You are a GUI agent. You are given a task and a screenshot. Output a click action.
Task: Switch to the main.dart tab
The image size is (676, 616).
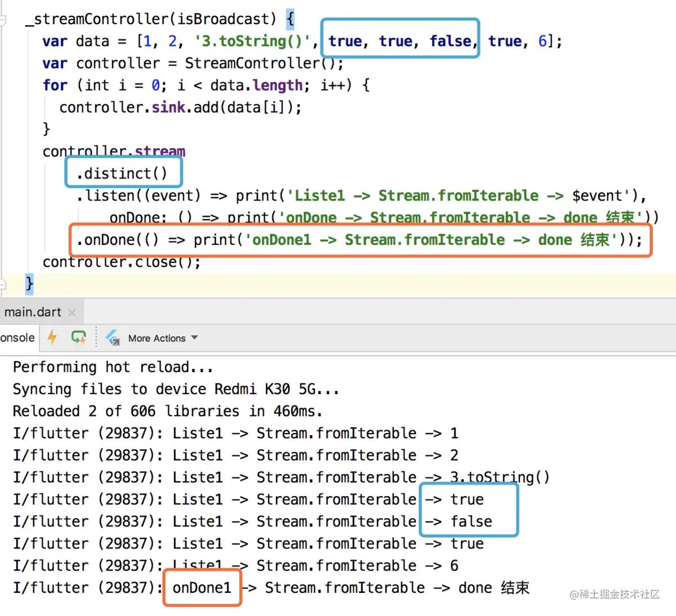[x=33, y=312]
